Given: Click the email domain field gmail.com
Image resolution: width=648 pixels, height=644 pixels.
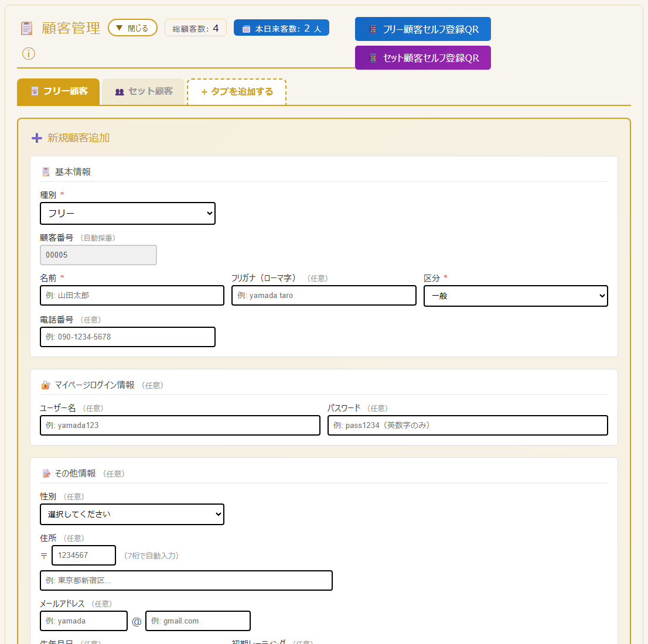Looking at the screenshot, I should point(198,621).
